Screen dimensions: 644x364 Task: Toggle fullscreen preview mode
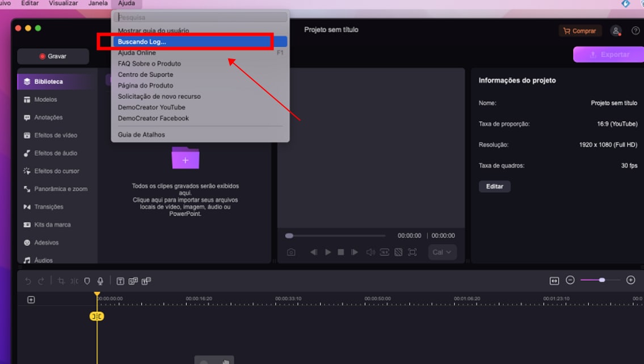(413, 252)
